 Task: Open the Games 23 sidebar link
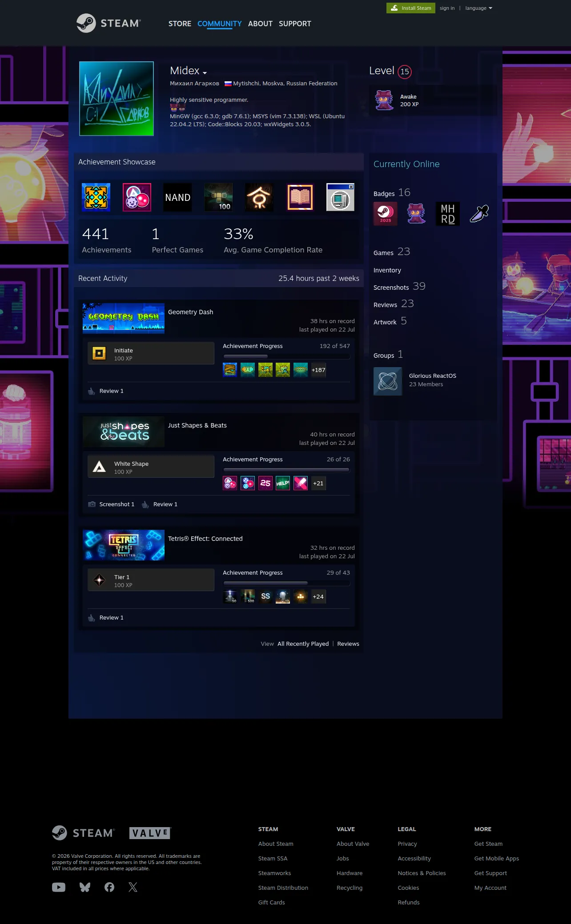pos(392,252)
